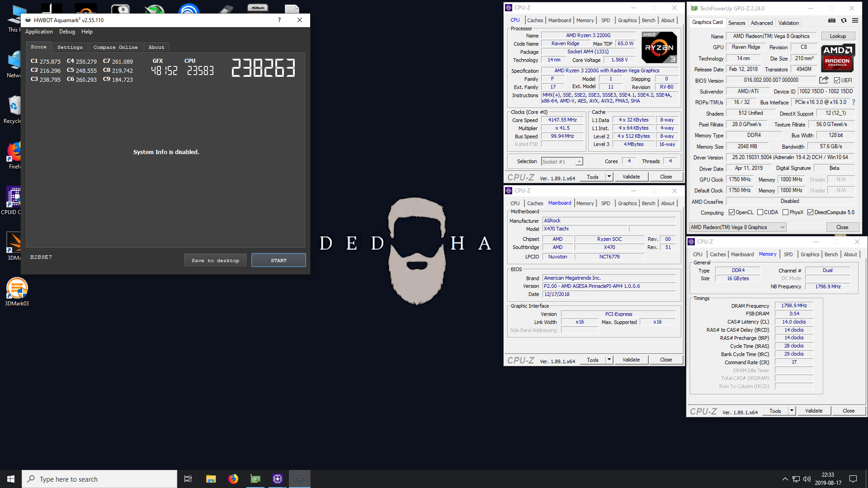The image size is (868, 488).
Task: Click the Ryzen 3 processor logo
Action: pyautogui.click(x=660, y=47)
